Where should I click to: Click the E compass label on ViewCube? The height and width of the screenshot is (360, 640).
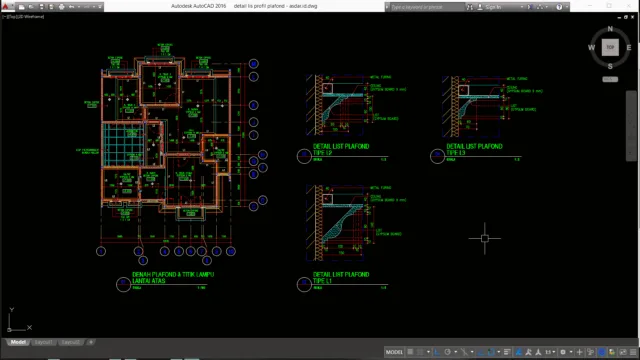click(629, 47)
